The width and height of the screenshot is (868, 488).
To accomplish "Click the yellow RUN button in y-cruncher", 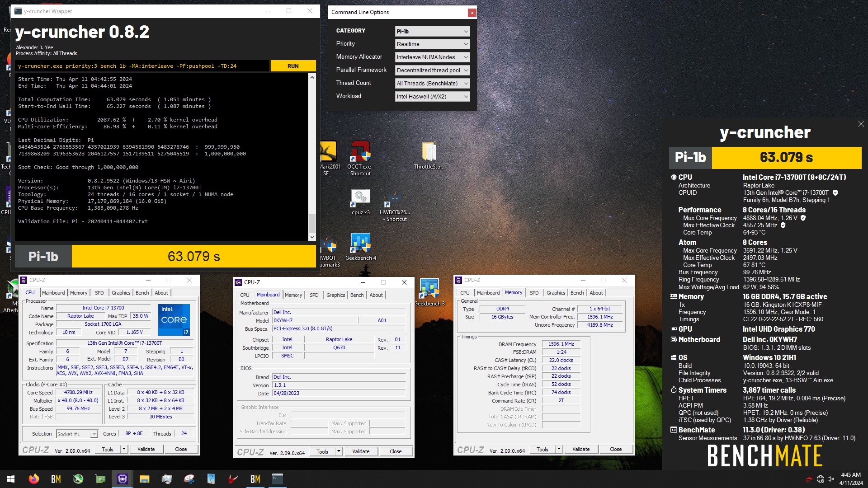I will (x=293, y=66).
